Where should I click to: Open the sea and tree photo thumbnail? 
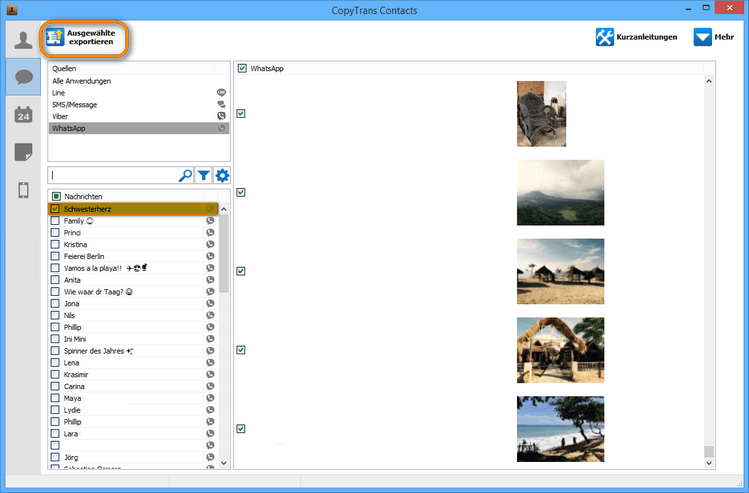click(560, 429)
